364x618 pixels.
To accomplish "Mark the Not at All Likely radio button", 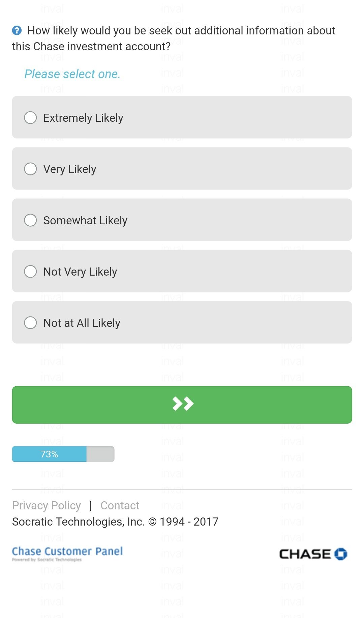I will pyautogui.click(x=30, y=323).
